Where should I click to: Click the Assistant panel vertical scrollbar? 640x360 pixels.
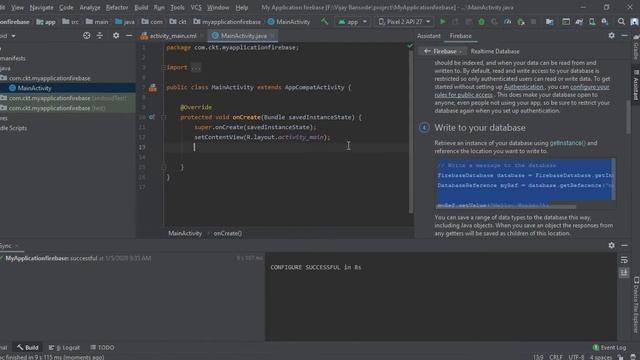coord(628,116)
